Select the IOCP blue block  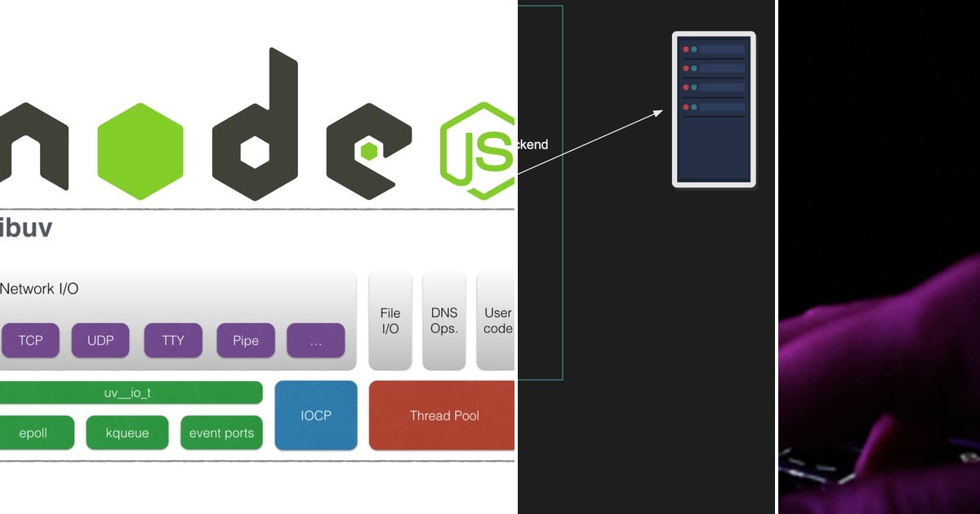pos(316,416)
